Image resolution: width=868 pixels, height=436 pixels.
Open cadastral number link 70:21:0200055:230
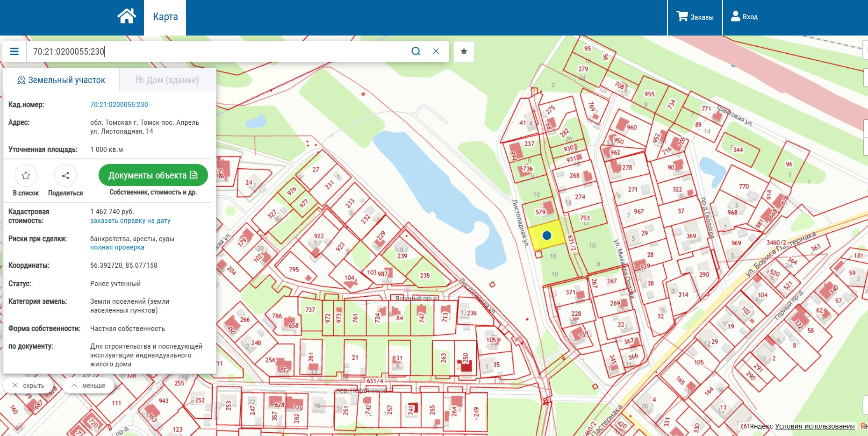pyautogui.click(x=119, y=105)
